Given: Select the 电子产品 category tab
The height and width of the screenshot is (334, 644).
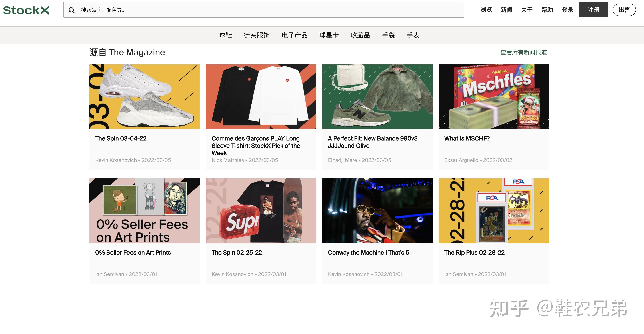Looking at the screenshot, I should tap(295, 35).
